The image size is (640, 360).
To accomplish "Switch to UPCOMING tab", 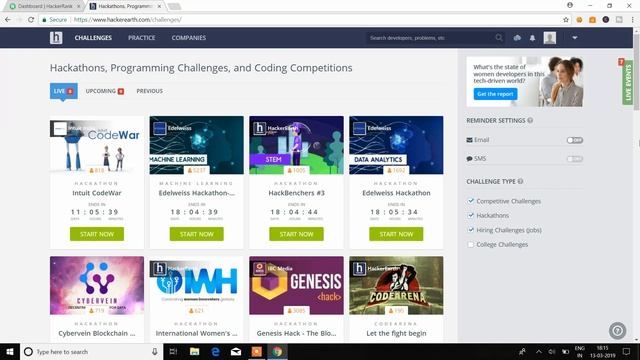I will [x=104, y=91].
